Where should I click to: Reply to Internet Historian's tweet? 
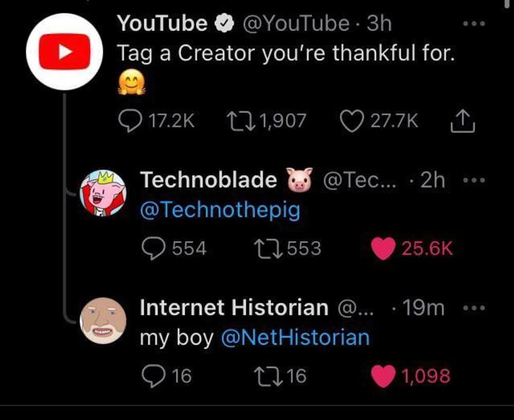[x=153, y=376]
